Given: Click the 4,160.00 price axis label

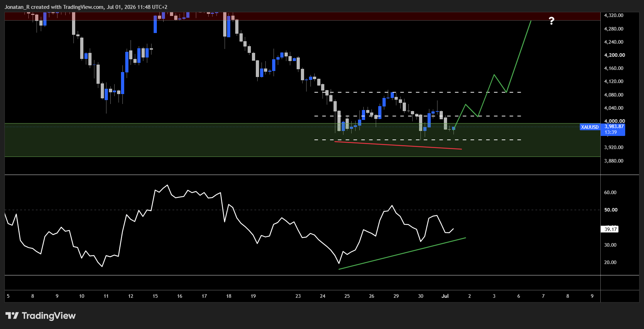Looking at the screenshot, I should tap(613, 68).
